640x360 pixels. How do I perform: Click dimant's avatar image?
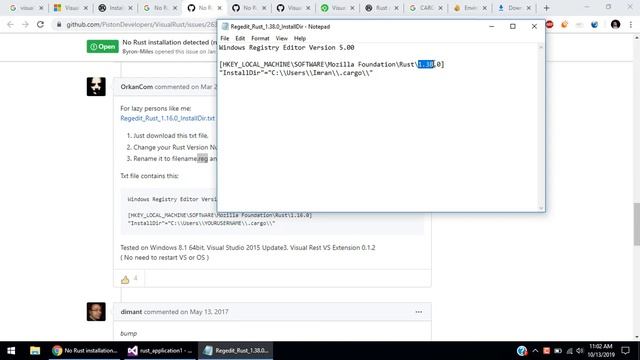[x=96, y=312]
